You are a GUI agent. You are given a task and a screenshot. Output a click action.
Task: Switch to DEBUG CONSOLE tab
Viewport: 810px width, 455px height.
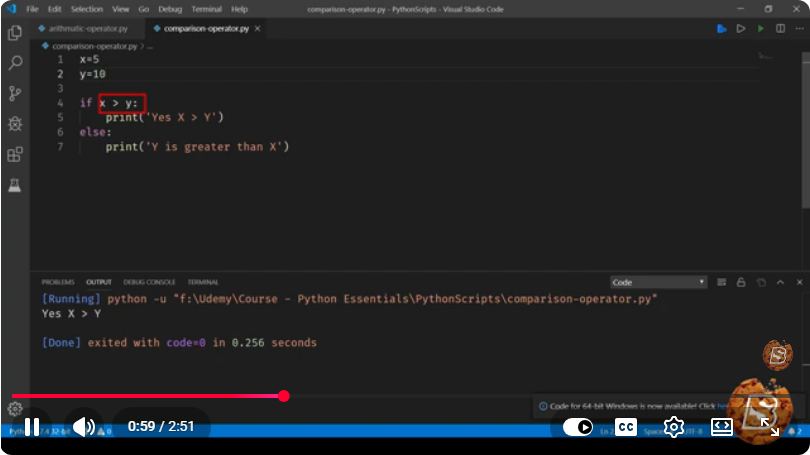(x=149, y=282)
